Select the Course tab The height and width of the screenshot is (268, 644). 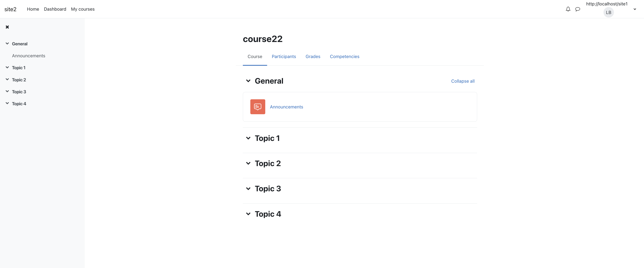point(255,57)
